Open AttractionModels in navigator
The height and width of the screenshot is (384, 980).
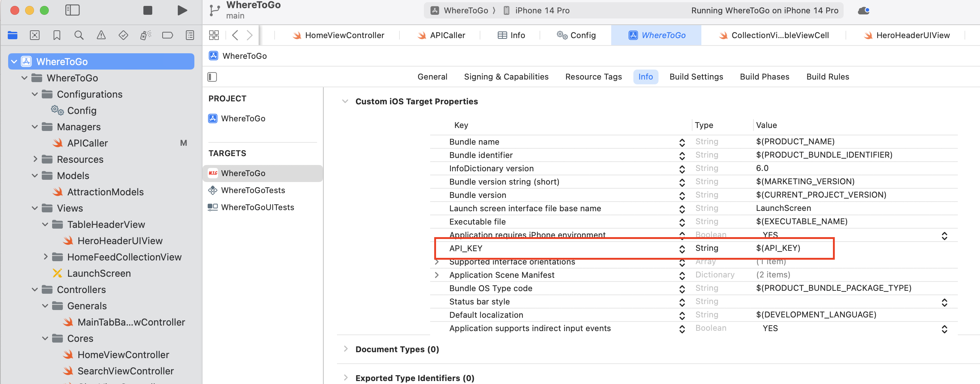pos(98,192)
